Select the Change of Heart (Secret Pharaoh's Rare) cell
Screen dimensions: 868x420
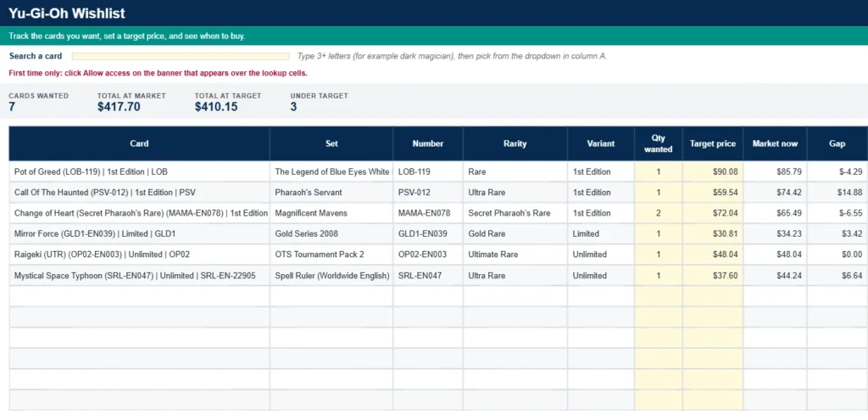coord(140,213)
